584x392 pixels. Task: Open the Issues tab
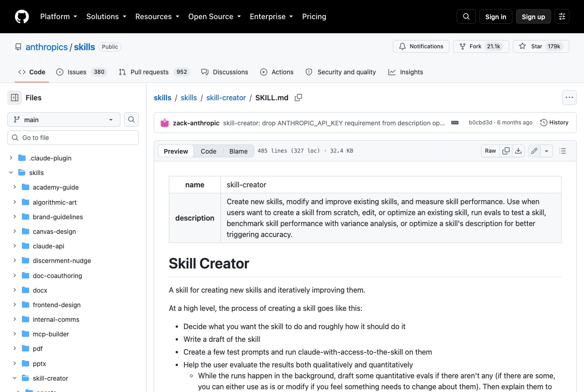82,72
